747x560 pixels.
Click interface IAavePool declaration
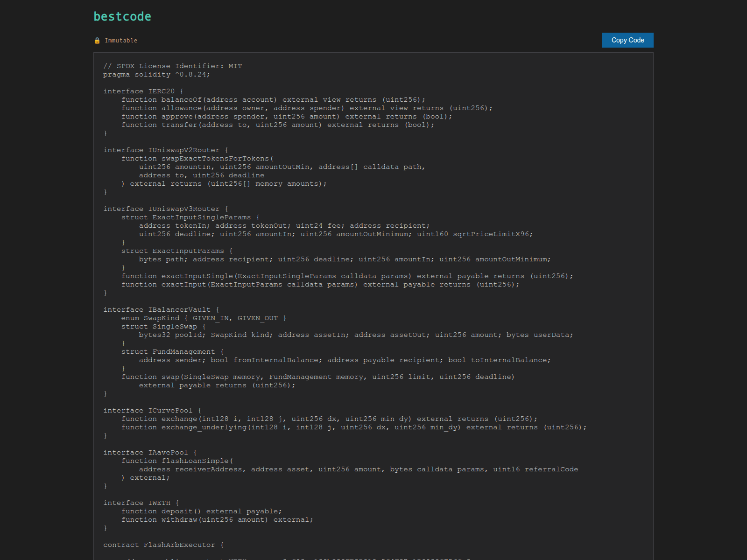pos(150,453)
